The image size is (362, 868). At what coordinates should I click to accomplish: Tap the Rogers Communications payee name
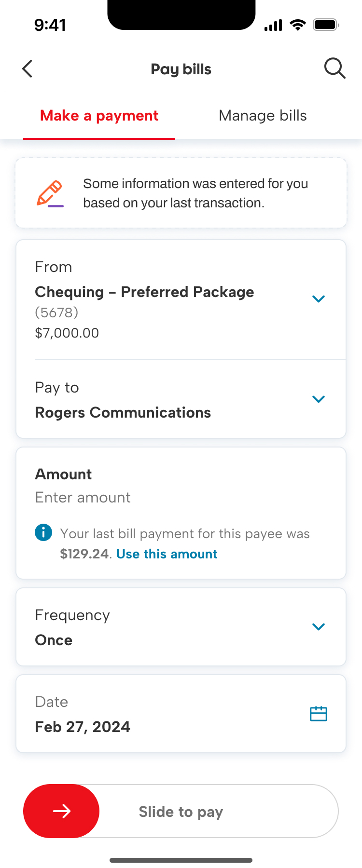click(123, 413)
